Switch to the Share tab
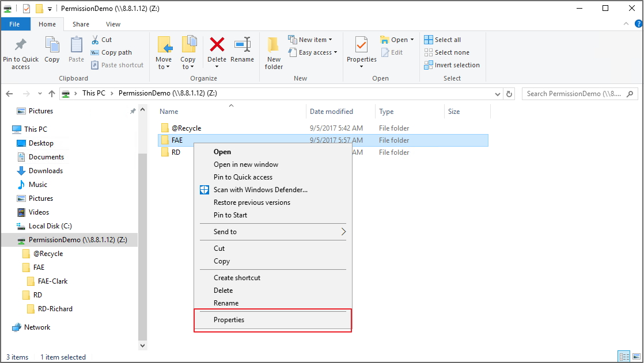Screen dimensions: 644x363 click(x=81, y=24)
